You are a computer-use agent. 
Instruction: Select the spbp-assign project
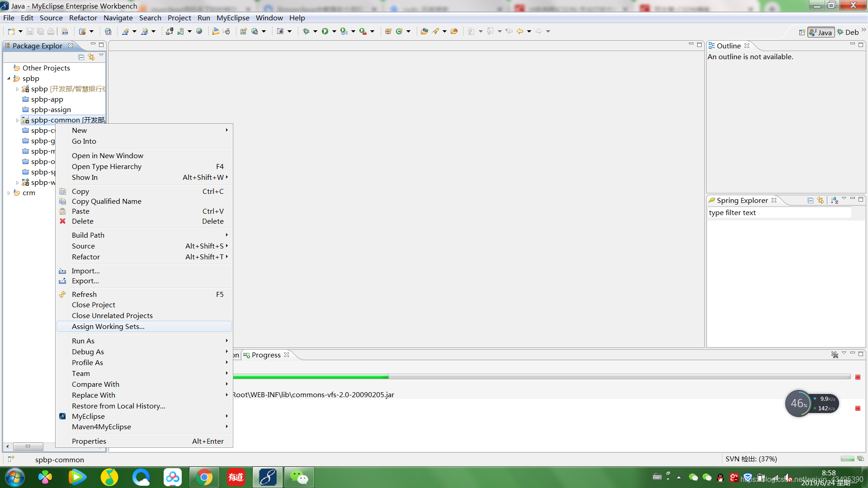click(51, 109)
